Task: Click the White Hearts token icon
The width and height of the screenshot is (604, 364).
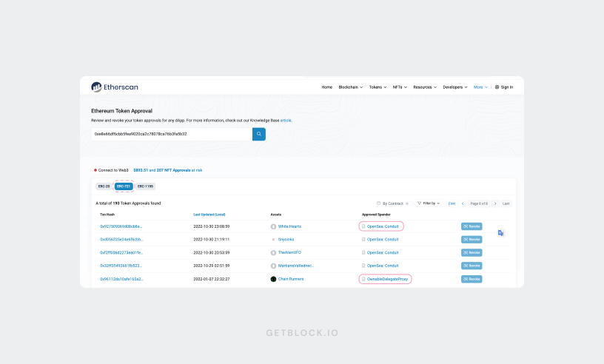Action: pos(273,226)
